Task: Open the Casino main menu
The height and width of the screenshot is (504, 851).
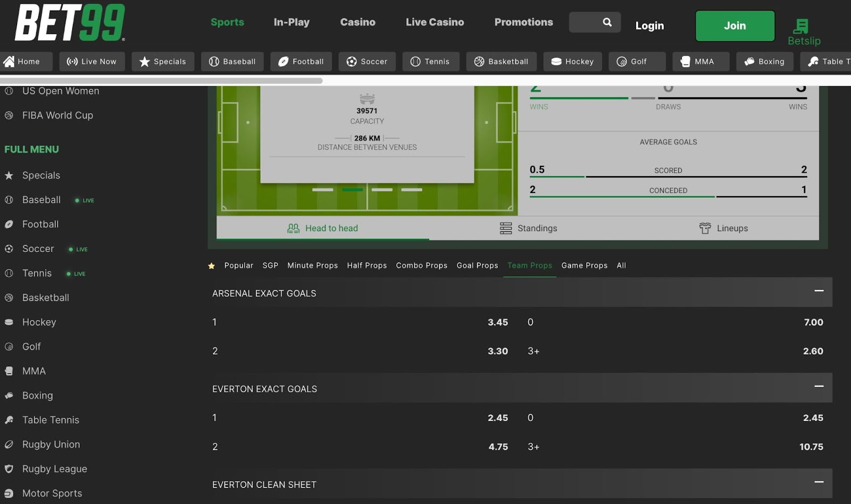Action: pos(358,22)
